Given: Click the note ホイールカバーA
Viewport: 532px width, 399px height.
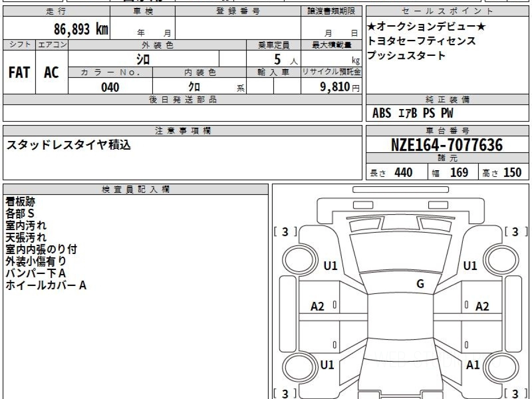Looking at the screenshot, I should [46, 286].
